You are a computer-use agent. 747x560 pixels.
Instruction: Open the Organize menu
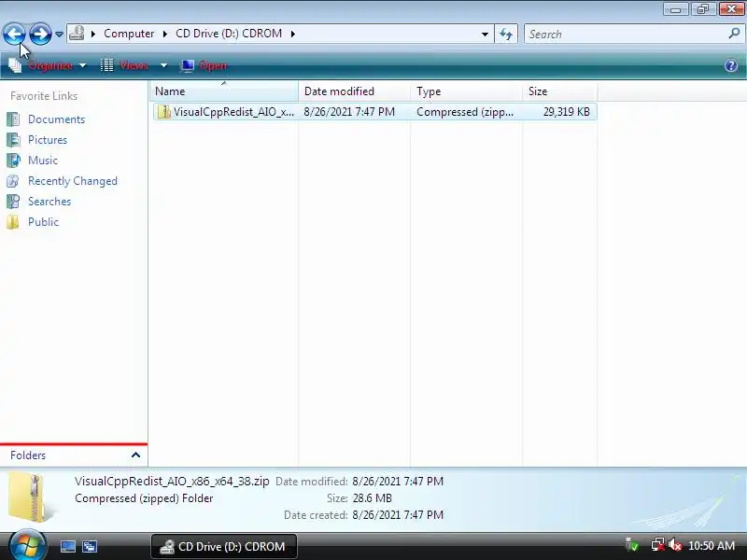[48, 65]
